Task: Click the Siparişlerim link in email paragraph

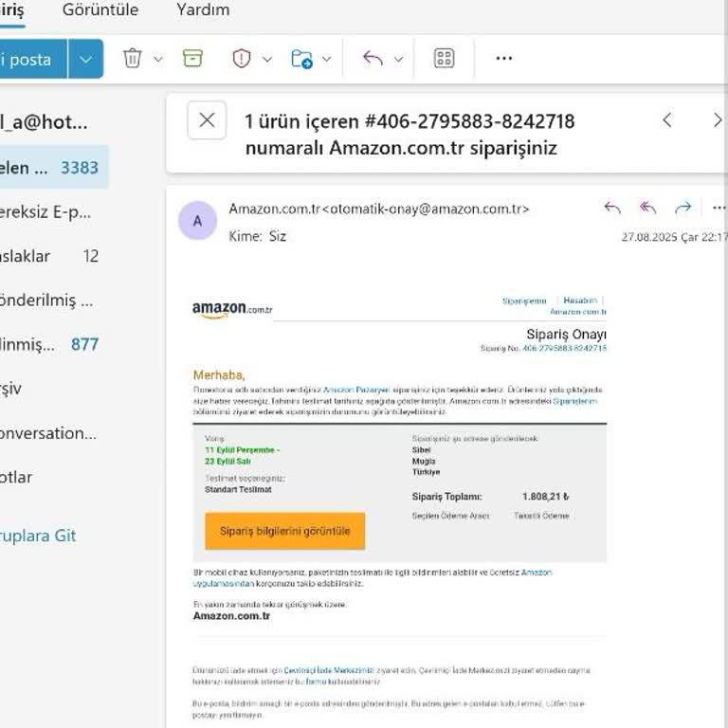Action: [575, 401]
